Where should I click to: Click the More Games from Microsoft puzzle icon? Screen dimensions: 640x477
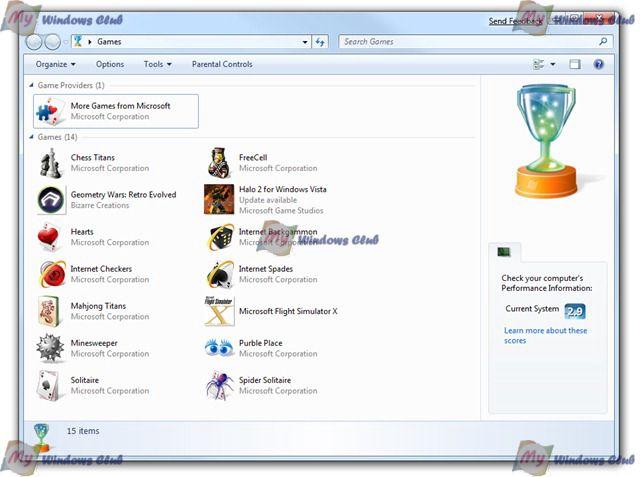pyautogui.click(x=50, y=111)
